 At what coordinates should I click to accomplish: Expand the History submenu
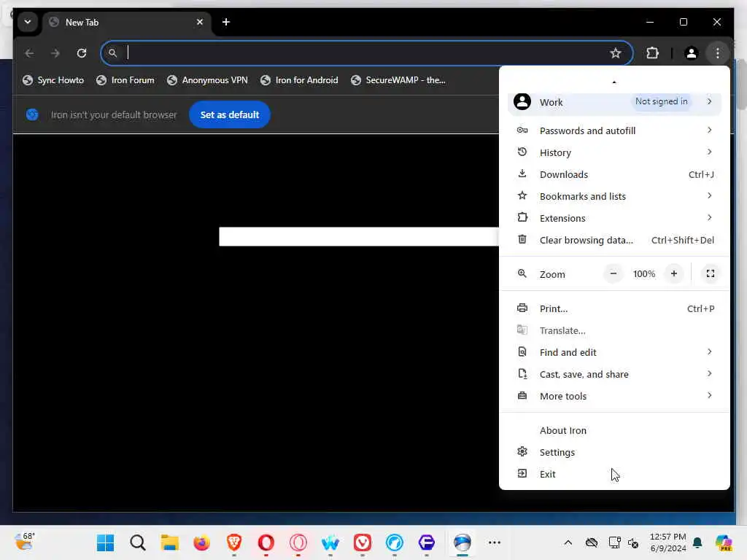pyautogui.click(x=614, y=152)
